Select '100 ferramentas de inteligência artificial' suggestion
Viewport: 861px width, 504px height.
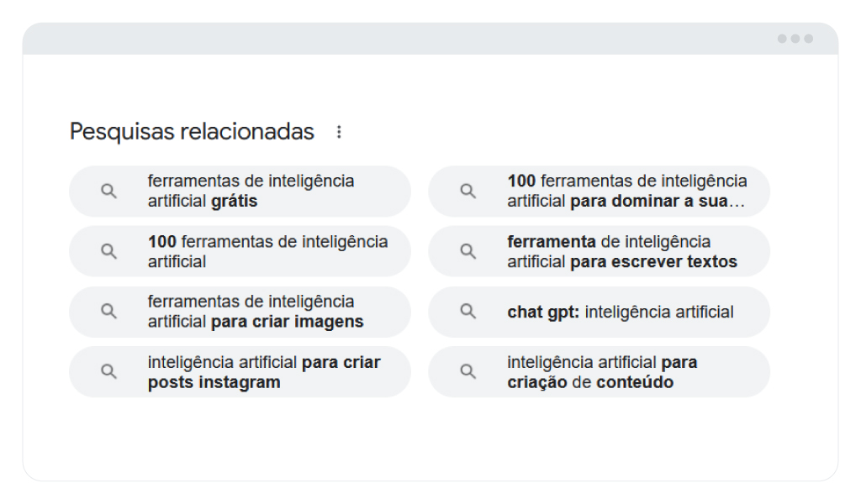tap(240, 251)
